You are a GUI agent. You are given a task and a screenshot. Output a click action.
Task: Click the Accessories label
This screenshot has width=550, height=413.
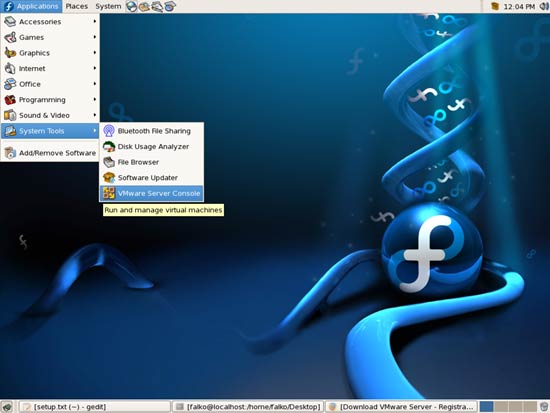[x=40, y=22]
